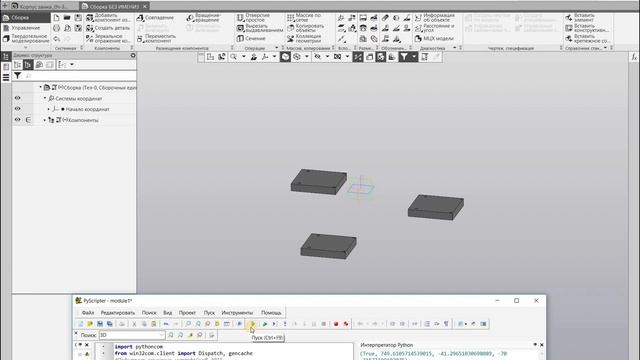Add a new document tab with plus button
The width and height of the screenshot is (640, 360).
pyautogui.click(x=5, y=6)
